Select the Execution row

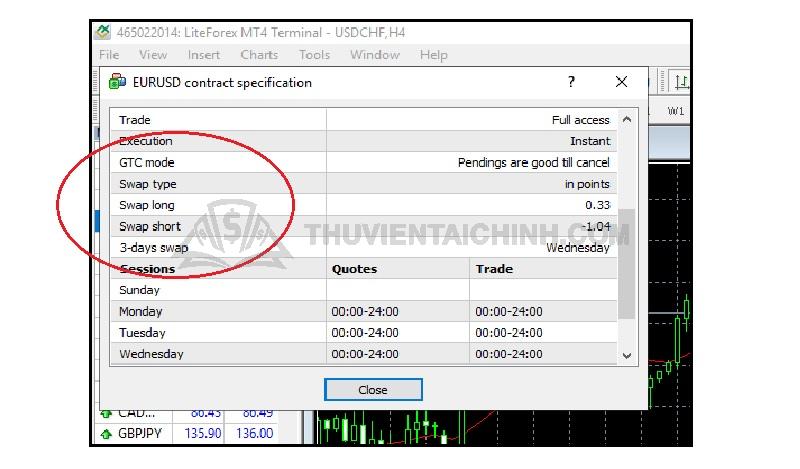[364, 141]
